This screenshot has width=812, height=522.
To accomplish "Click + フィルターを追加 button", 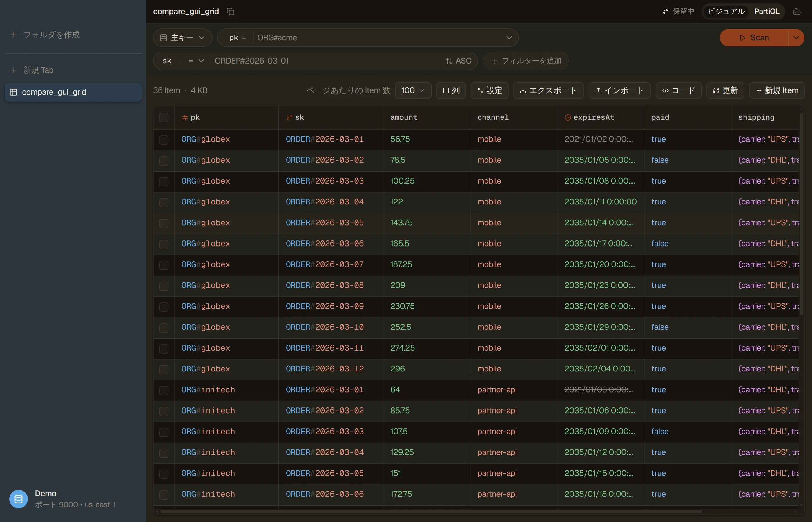I will [x=525, y=61].
